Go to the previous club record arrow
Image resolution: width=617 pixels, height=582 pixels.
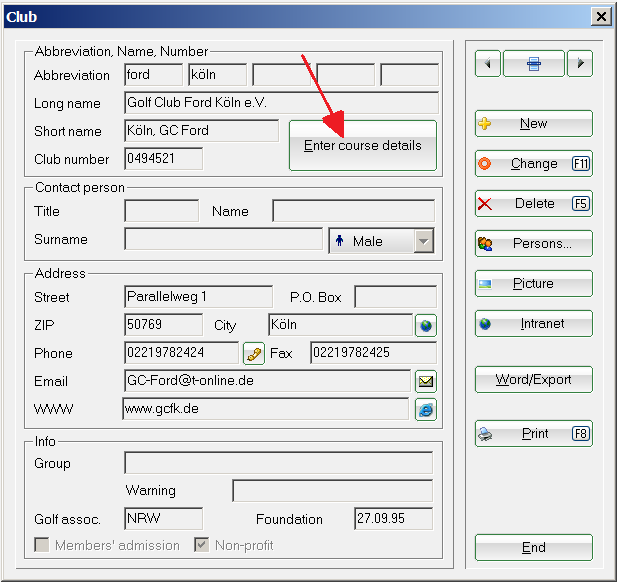[488, 63]
